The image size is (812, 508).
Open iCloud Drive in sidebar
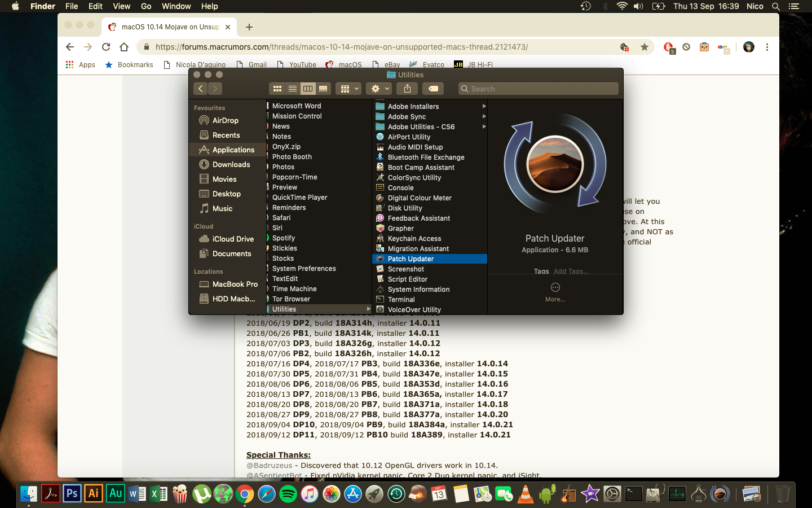[233, 239]
